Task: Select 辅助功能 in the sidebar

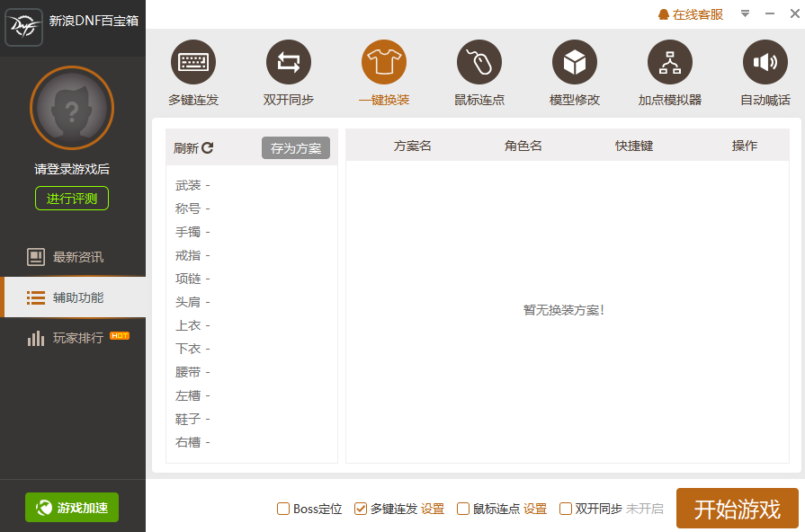Action: [x=73, y=297]
